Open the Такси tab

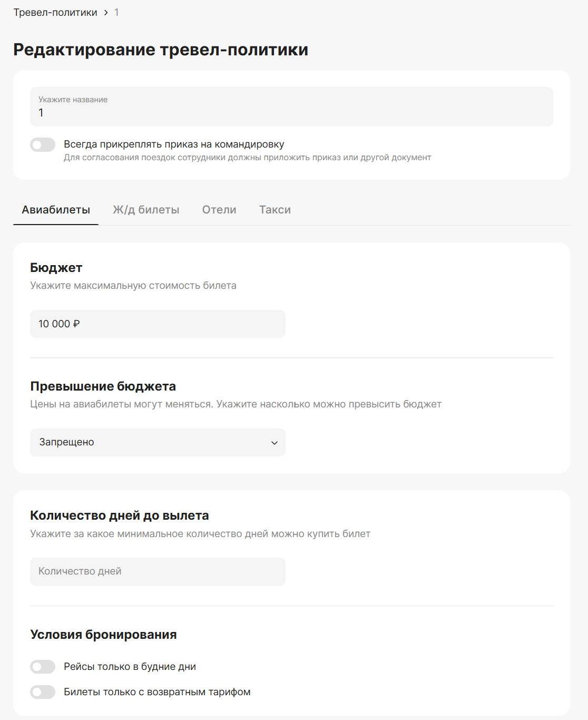(x=275, y=210)
